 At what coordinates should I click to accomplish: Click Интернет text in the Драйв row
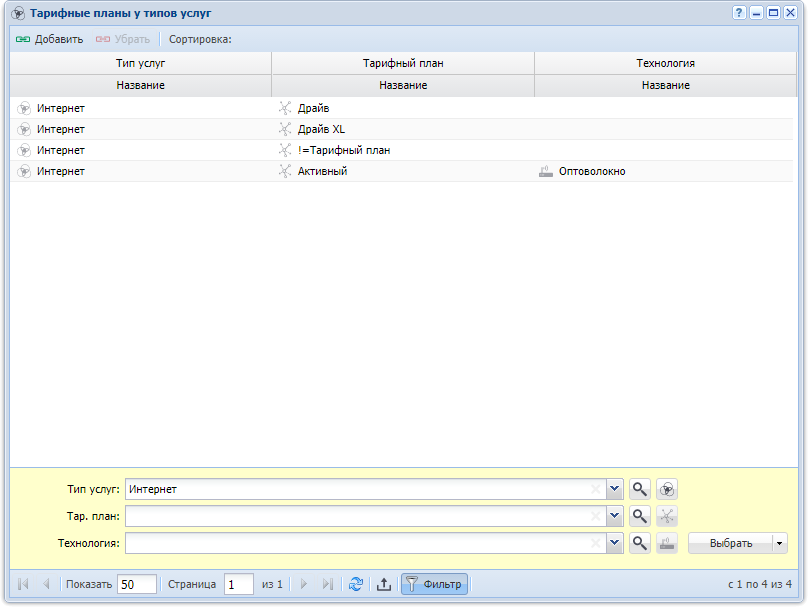pos(61,108)
